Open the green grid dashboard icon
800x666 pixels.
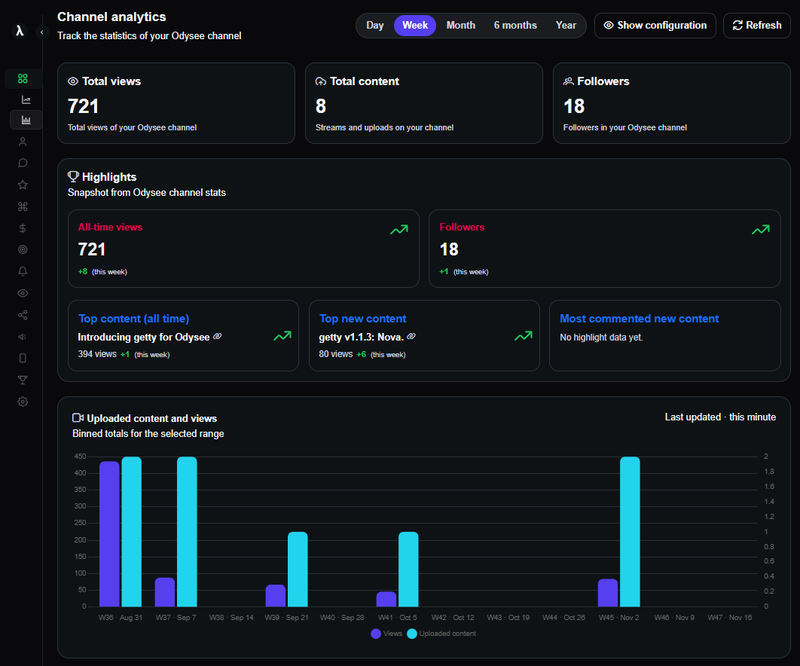(23, 78)
